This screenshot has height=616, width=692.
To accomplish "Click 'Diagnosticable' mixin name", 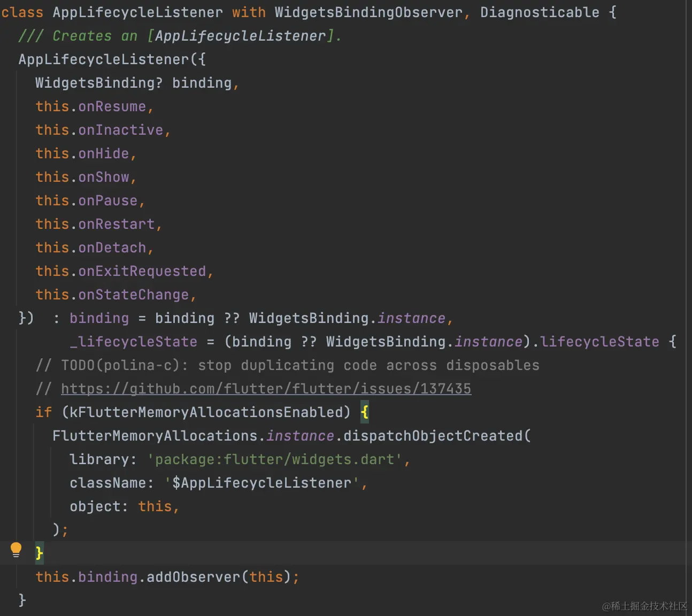I will [540, 12].
